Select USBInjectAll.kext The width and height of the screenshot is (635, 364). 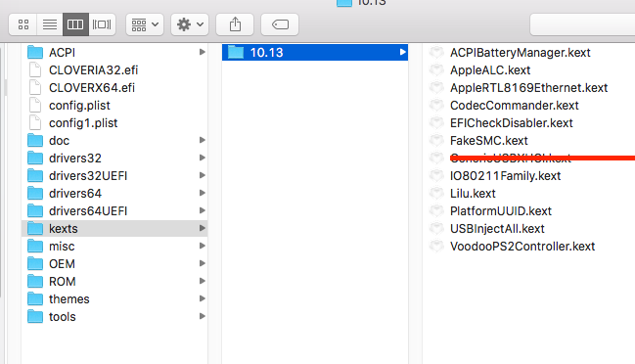(497, 228)
